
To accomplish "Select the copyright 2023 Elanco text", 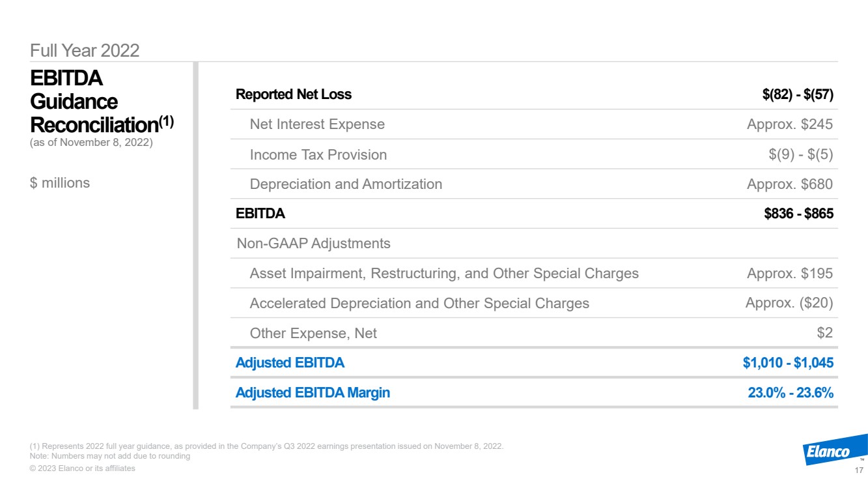I will coord(83,468).
